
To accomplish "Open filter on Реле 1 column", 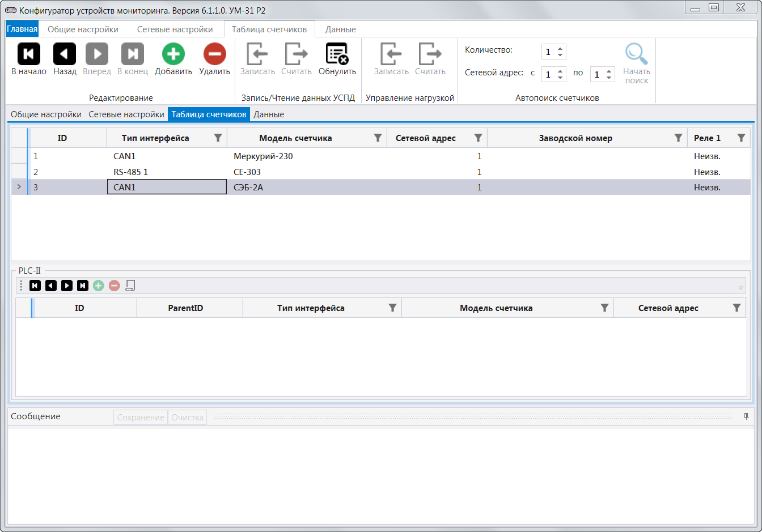I will [x=741, y=138].
